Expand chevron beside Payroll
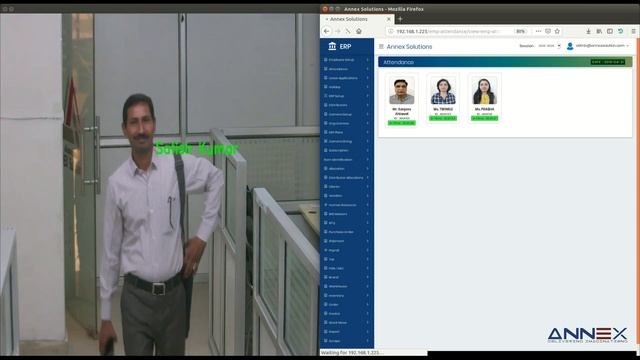 tap(367, 250)
